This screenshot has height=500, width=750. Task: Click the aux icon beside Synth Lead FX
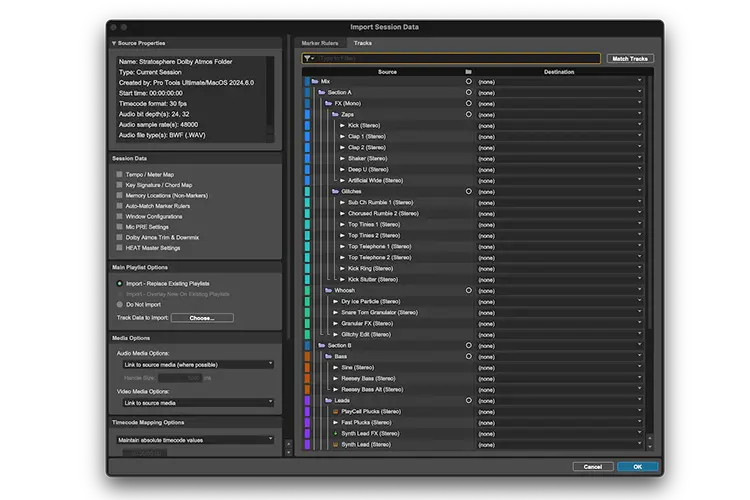click(x=335, y=433)
